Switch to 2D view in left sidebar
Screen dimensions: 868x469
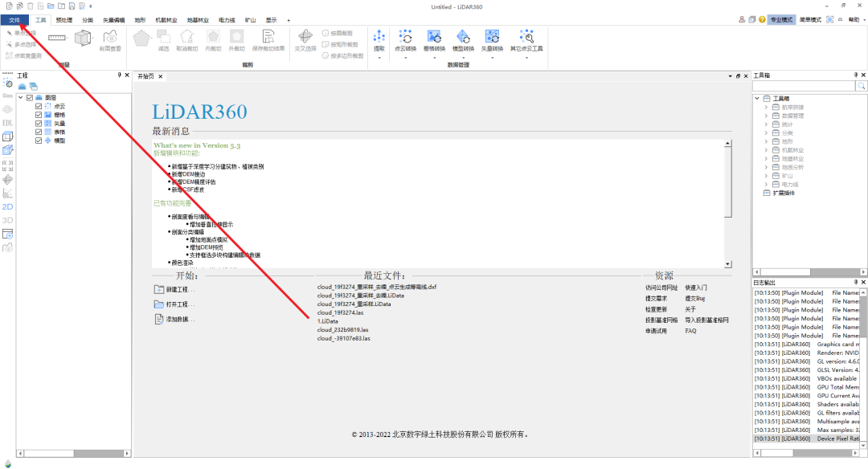8,207
